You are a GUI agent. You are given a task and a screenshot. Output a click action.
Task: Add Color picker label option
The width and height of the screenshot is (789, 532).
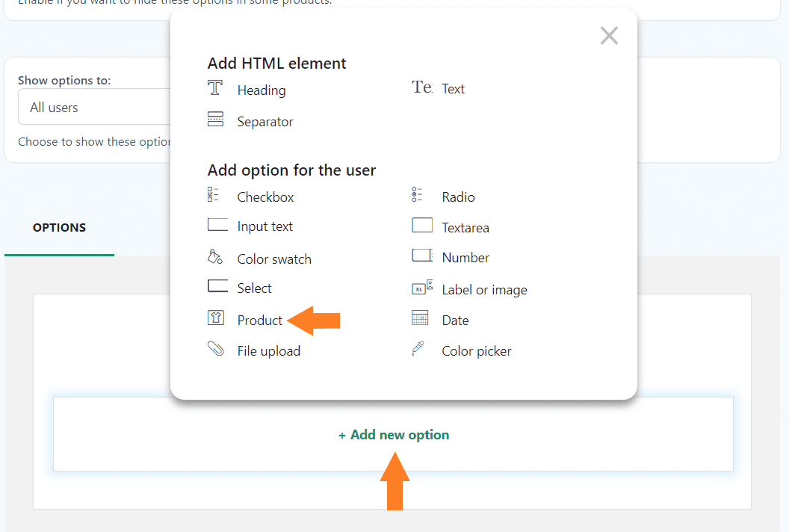click(477, 351)
